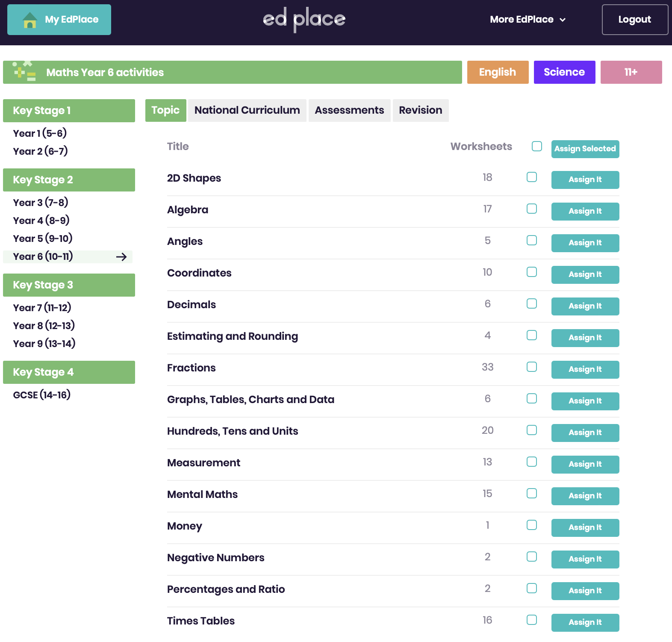This screenshot has height=642, width=672.
Task: Open the Revision tab
Action: click(x=421, y=110)
